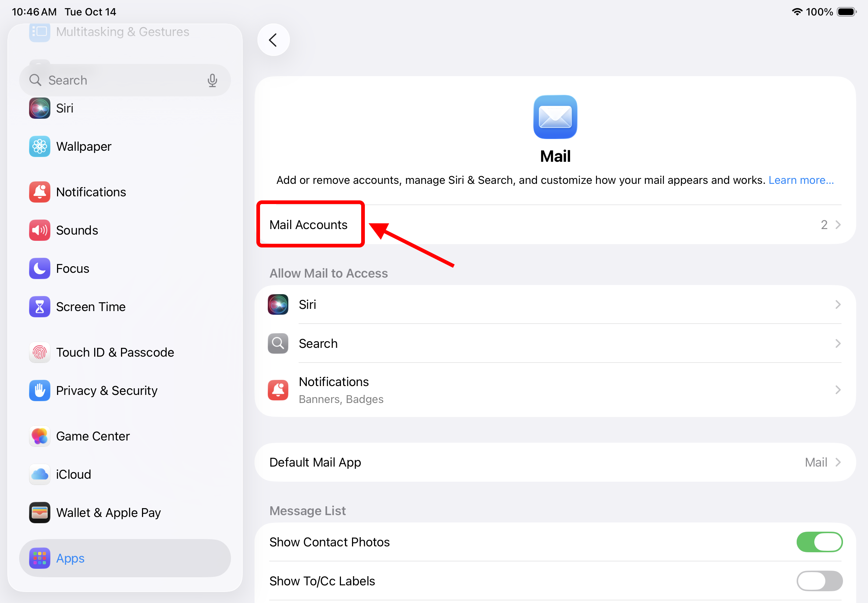The width and height of the screenshot is (868, 603).
Task: Select Privacy & Security in sidebar
Action: pos(107,390)
